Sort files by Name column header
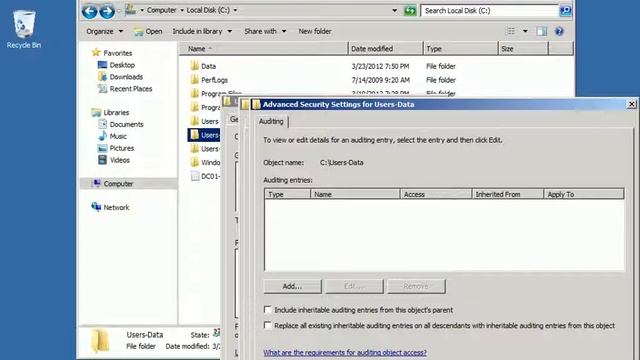This screenshot has height=360, width=640. [264, 49]
